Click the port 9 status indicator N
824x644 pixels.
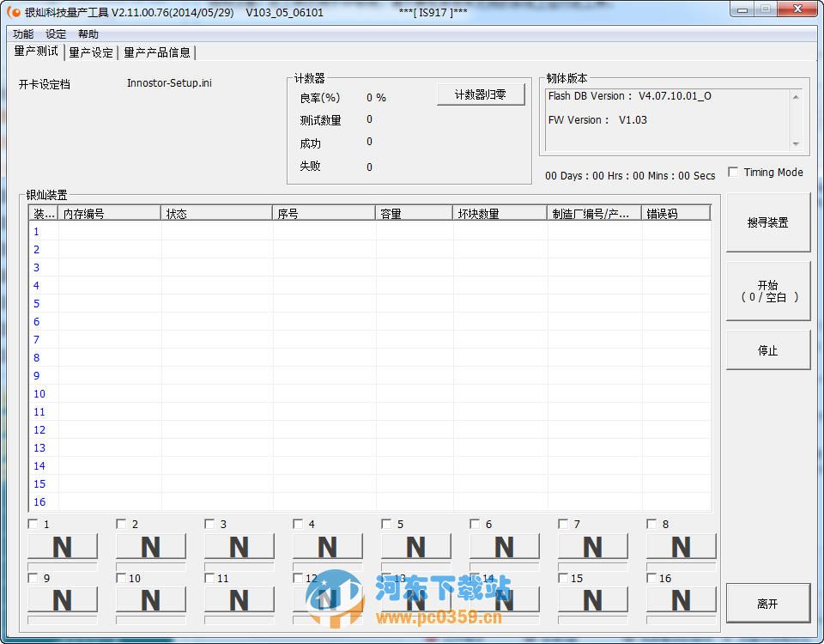click(x=63, y=601)
